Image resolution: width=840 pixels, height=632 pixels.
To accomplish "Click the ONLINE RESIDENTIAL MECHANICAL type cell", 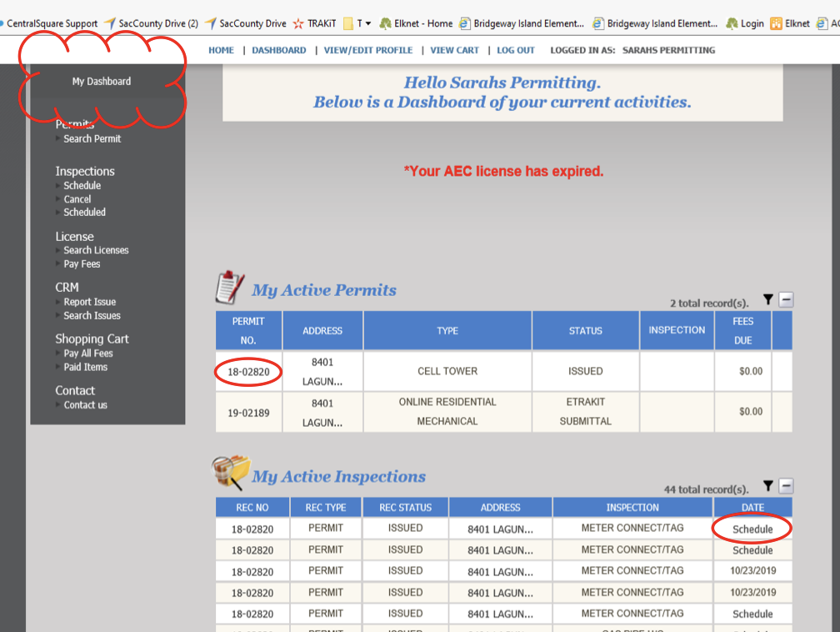I will tap(447, 412).
